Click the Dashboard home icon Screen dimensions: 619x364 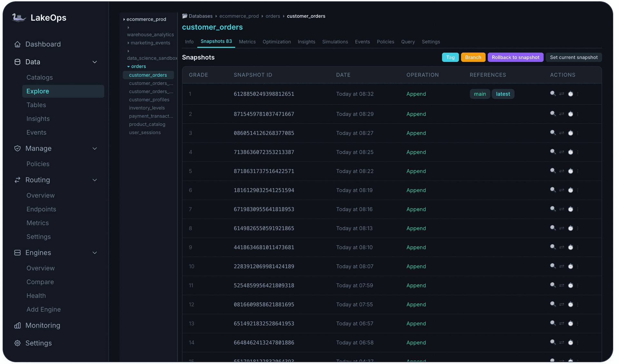tap(17, 44)
